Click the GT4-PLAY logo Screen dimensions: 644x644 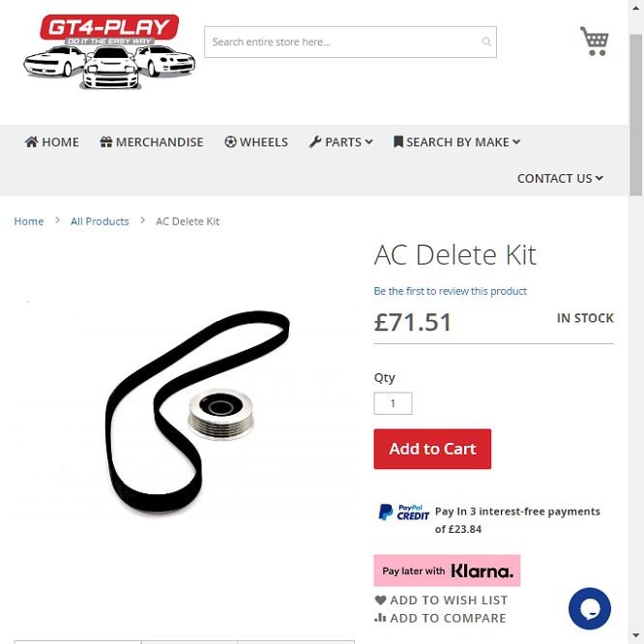(x=109, y=51)
